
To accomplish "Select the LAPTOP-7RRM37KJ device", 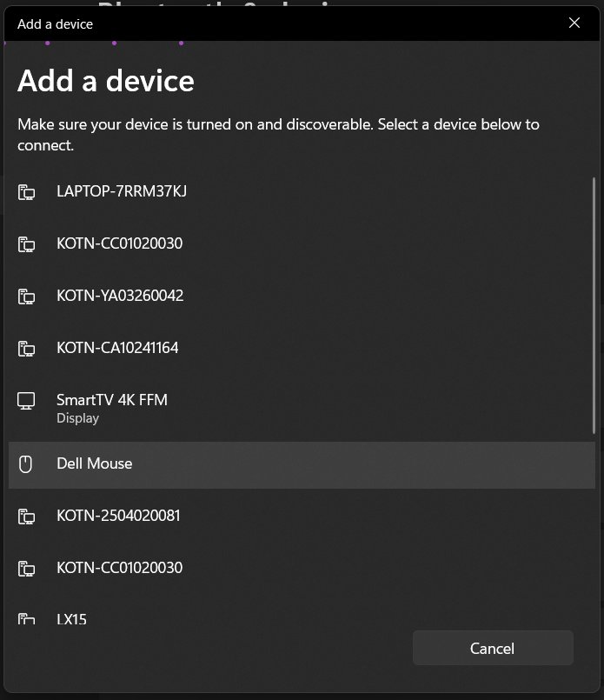I will pos(121,190).
